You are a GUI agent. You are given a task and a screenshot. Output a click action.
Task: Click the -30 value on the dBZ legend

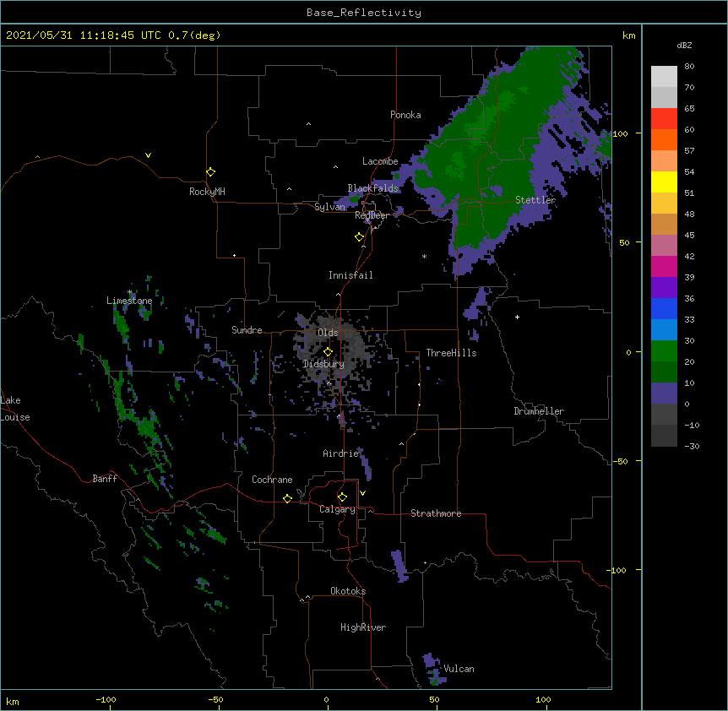(x=692, y=446)
